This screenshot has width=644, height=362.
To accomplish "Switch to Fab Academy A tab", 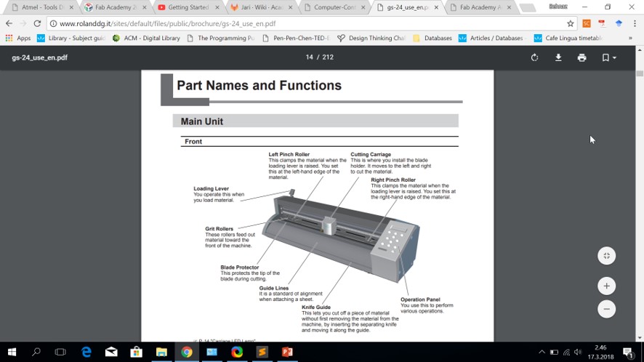I will tap(480, 7).
